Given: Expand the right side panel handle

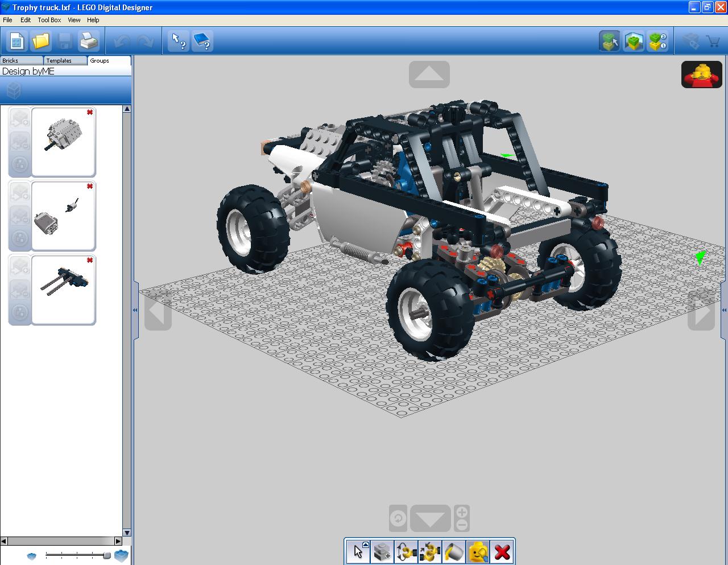Looking at the screenshot, I should 725,310.
